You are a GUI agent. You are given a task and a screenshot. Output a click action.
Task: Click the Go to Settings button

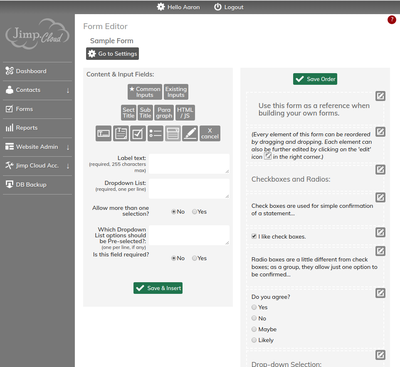click(112, 54)
